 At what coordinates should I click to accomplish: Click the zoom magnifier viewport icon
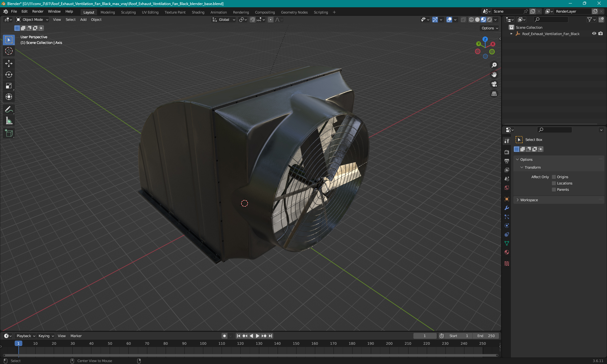pos(494,65)
